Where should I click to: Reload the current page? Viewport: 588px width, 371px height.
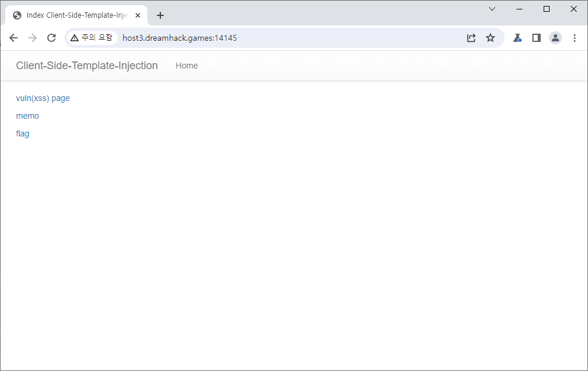(51, 38)
